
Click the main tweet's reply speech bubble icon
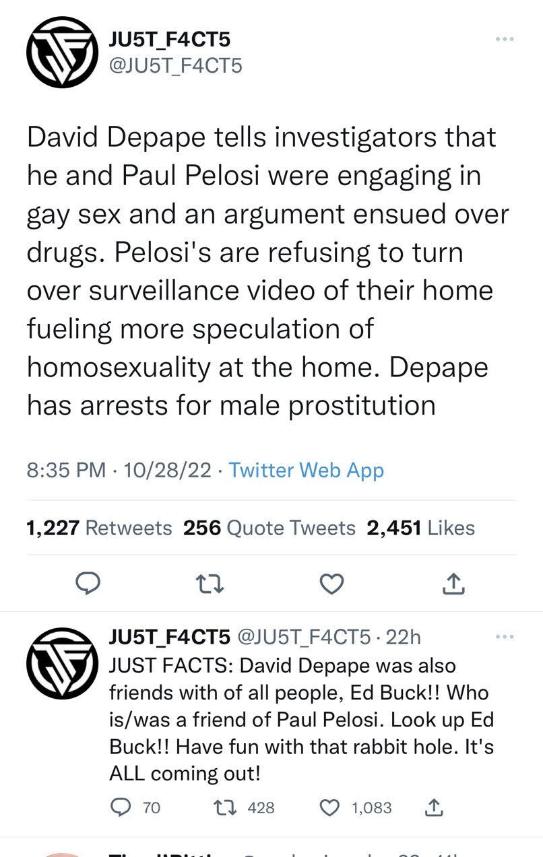pos(87,584)
